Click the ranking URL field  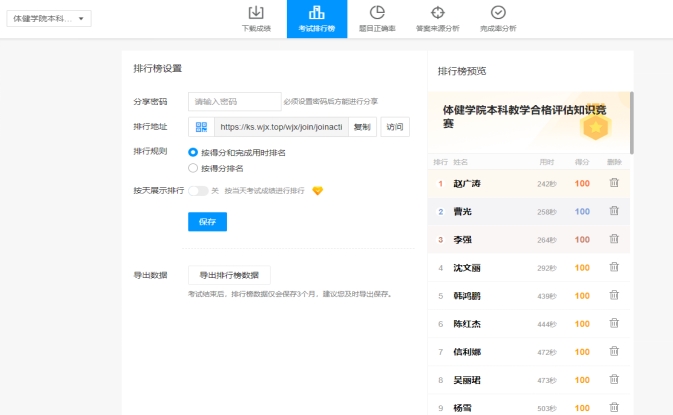click(x=281, y=127)
